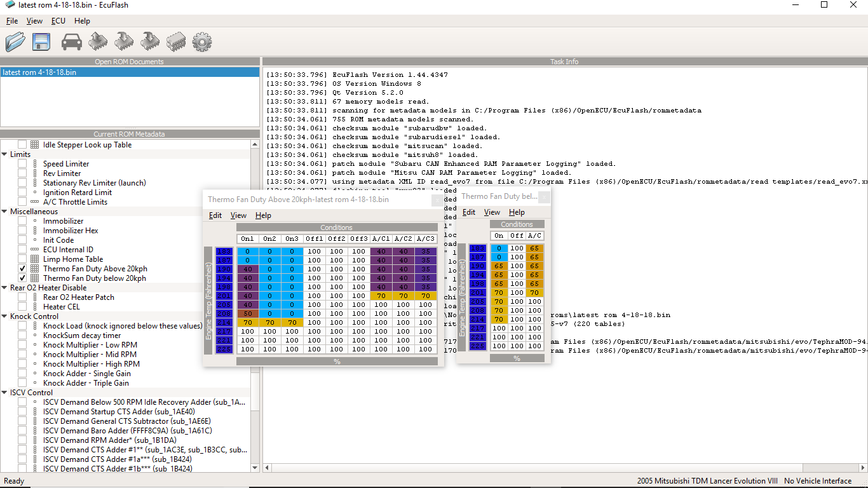Collapse the Knock Control group
This screenshot has height=488, width=868.
click(x=4, y=316)
